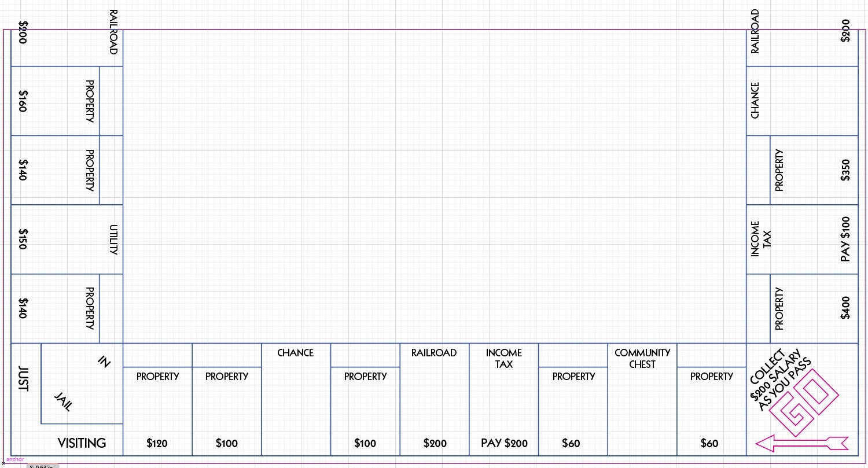This screenshot has width=868, height=468.
Task: Select the "PROPERTY" label right of "COMMUNITY CHEST"
Action: (712, 377)
